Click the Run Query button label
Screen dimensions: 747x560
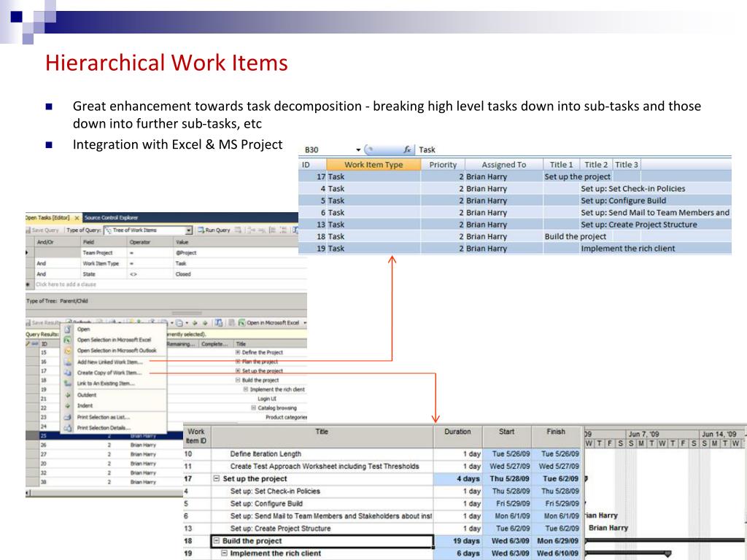(x=217, y=230)
